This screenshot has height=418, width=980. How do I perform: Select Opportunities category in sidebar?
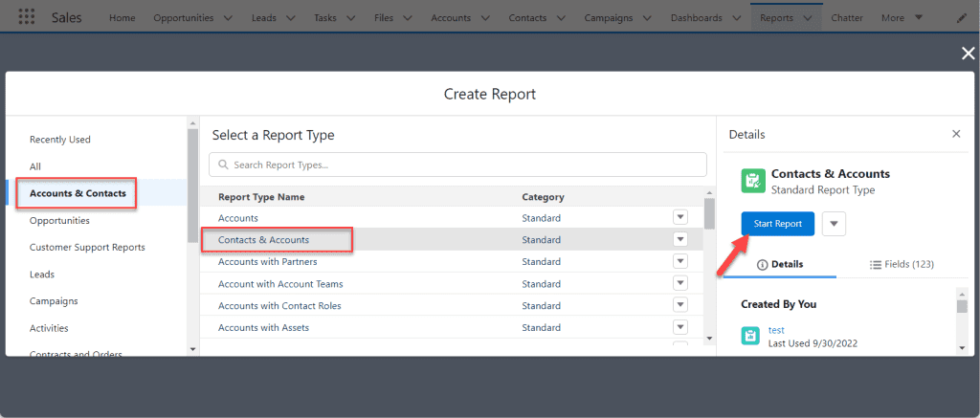(59, 221)
